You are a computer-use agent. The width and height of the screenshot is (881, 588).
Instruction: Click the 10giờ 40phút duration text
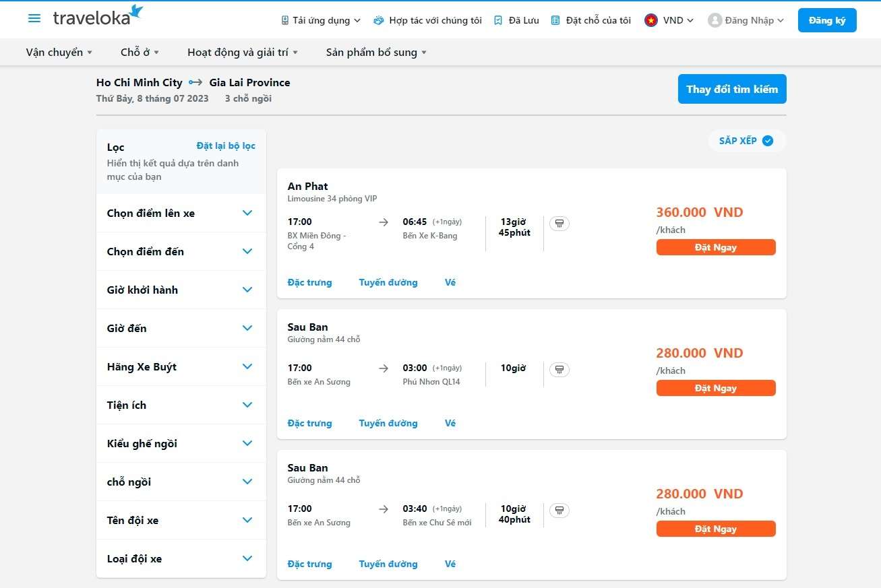514,514
